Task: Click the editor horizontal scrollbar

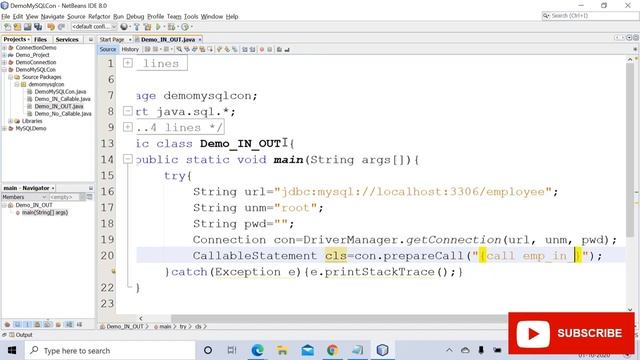Action: [x=339, y=318]
